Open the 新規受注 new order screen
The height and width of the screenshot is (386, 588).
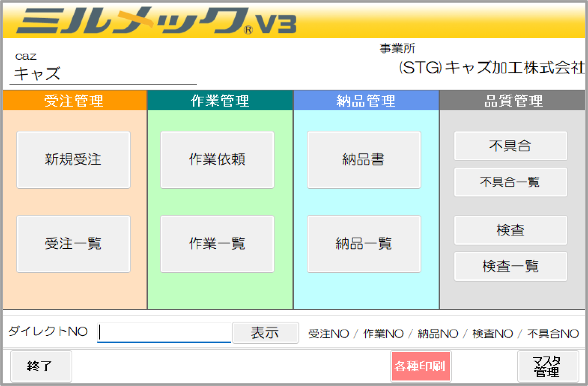tap(73, 160)
